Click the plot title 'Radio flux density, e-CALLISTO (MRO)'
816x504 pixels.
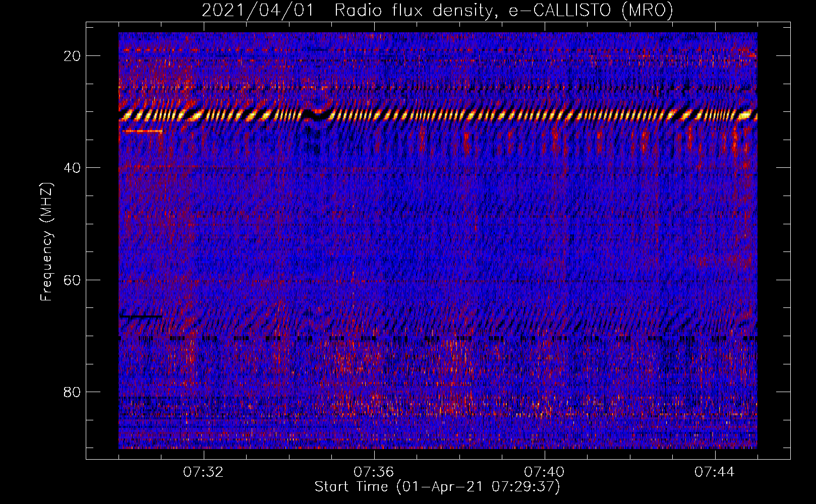click(x=503, y=10)
